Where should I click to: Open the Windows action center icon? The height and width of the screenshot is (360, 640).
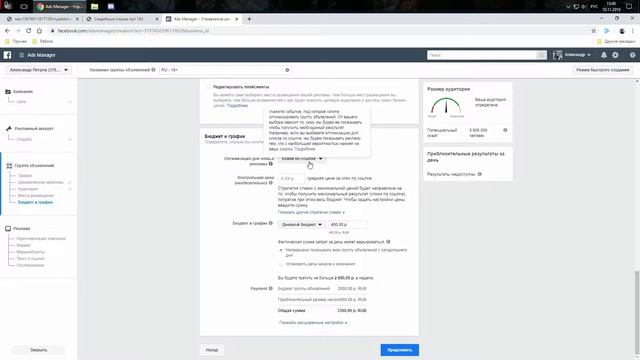[x=629, y=7]
